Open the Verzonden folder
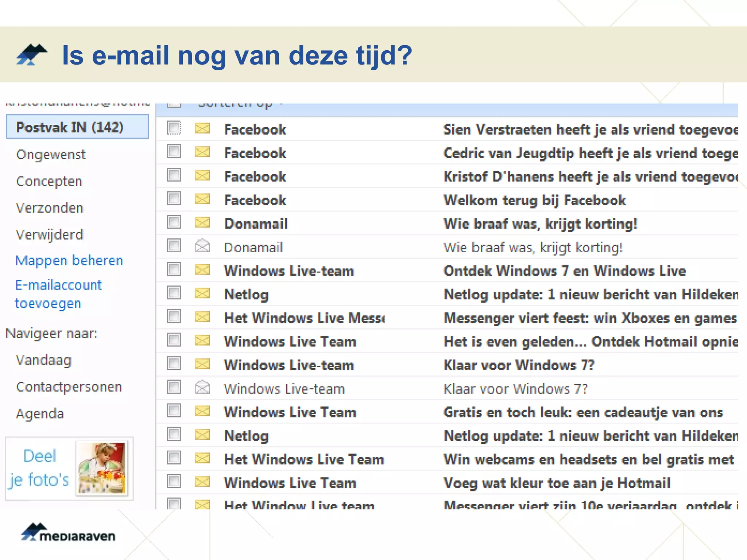The width and height of the screenshot is (747, 560). click(50, 208)
